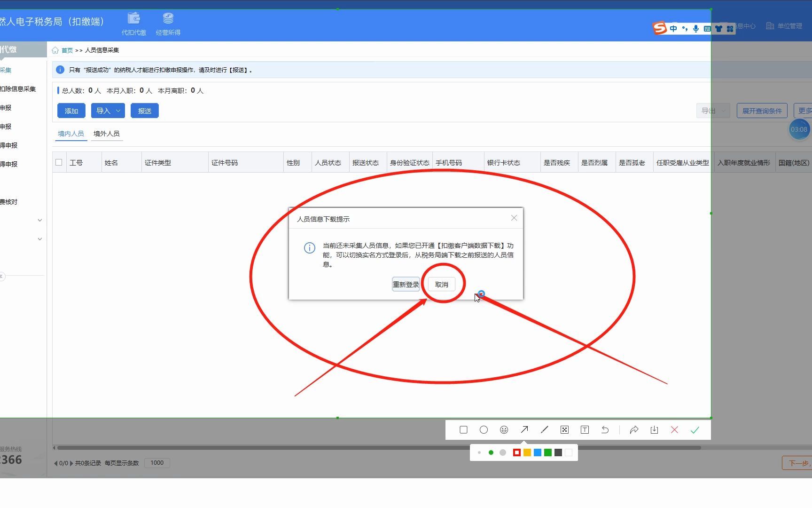Screen dimensions: 812x508
Task: Select the mosaic blur tool
Action: (564, 429)
